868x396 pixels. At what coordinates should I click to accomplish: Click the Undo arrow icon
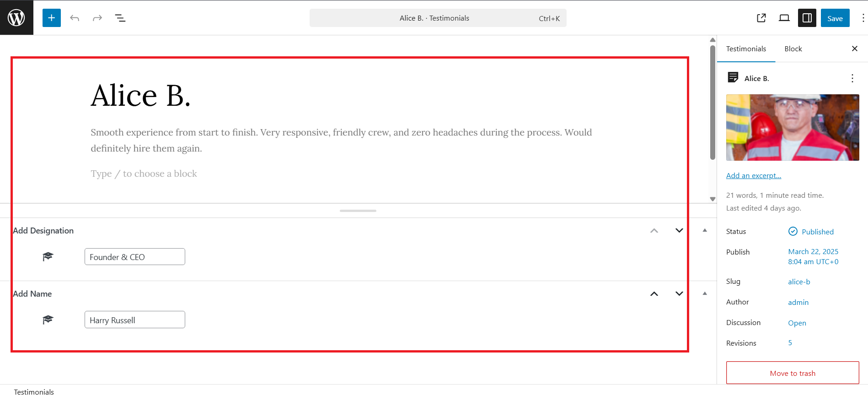click(x=75, y=18)
